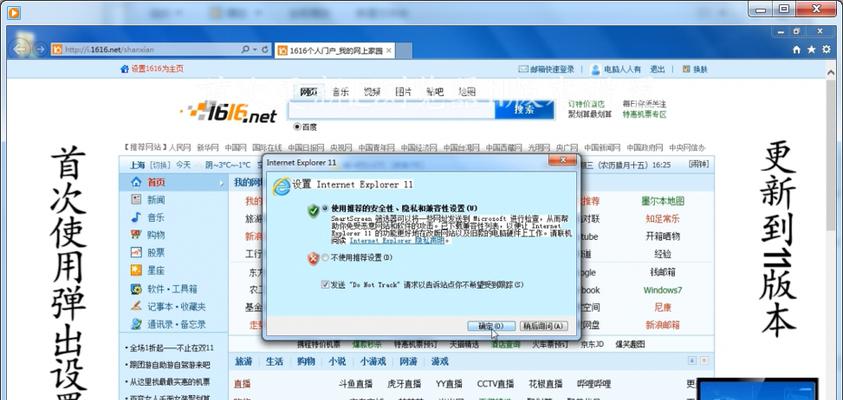
Task: Click the refresh icon in address bar
Action: [x=265, y=49]
